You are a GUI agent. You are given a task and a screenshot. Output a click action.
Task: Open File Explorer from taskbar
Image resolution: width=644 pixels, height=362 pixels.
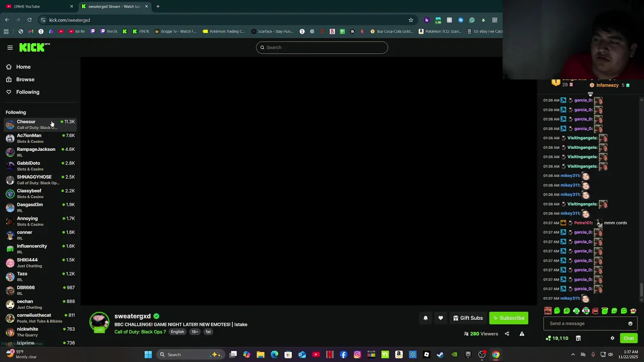[x=261, y=354]
